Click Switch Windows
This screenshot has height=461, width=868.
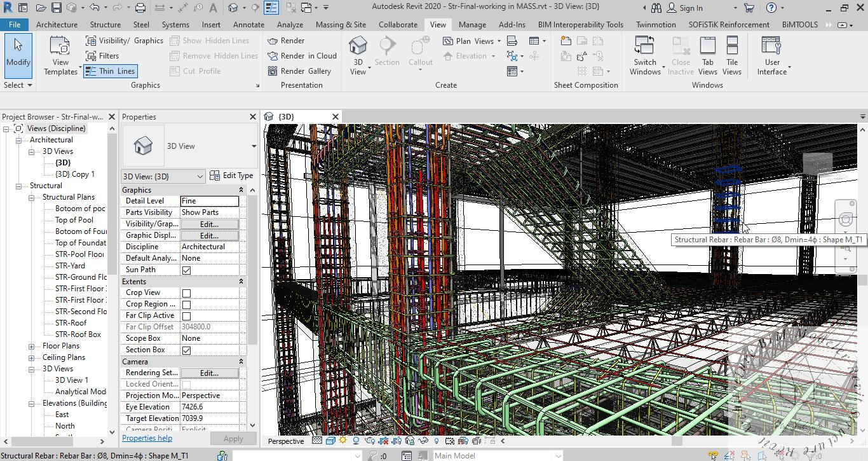click(645, 56)
